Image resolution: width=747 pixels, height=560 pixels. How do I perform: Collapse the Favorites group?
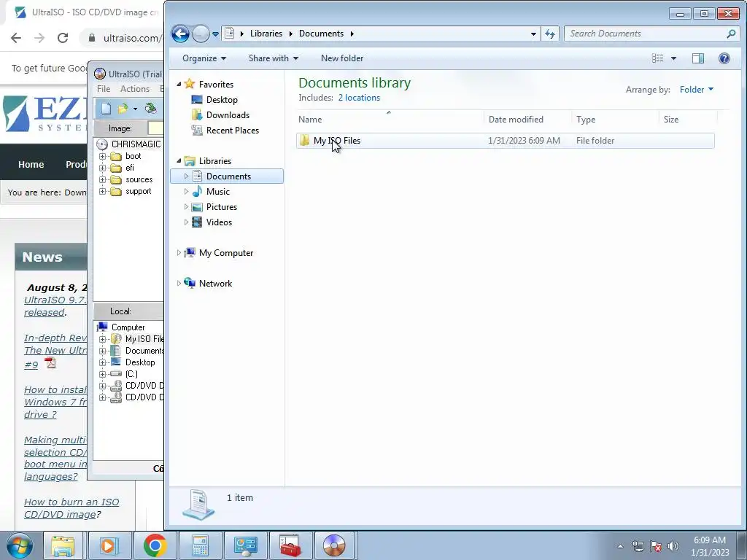(179, 85)
